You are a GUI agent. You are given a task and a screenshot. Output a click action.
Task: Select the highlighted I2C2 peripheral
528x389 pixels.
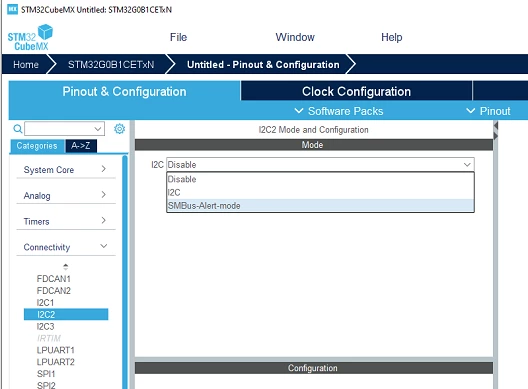point(66,314)
